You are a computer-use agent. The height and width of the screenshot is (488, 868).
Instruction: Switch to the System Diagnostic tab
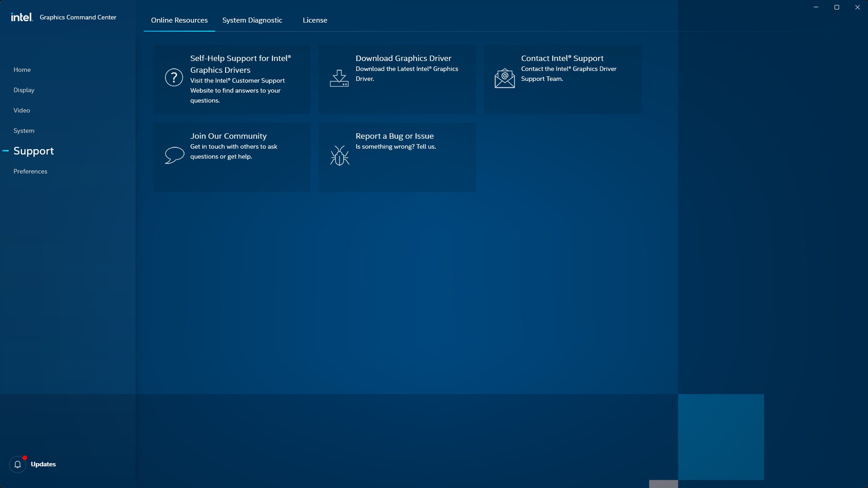tap(252, 20)
